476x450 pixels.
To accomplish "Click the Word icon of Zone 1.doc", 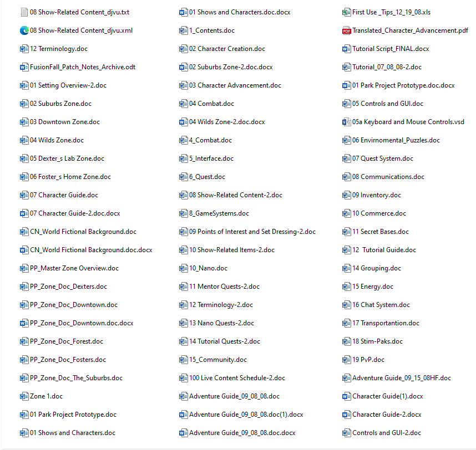I will (x=24, y=396).
